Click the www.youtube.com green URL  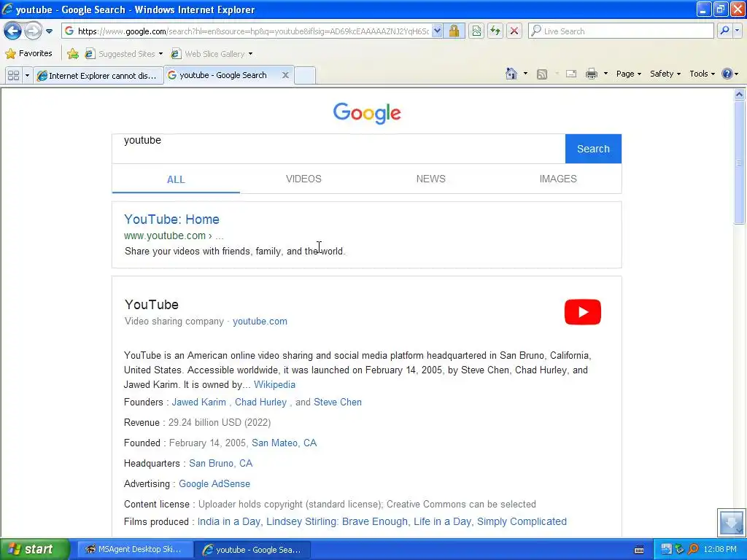click(x=165, y=236)
